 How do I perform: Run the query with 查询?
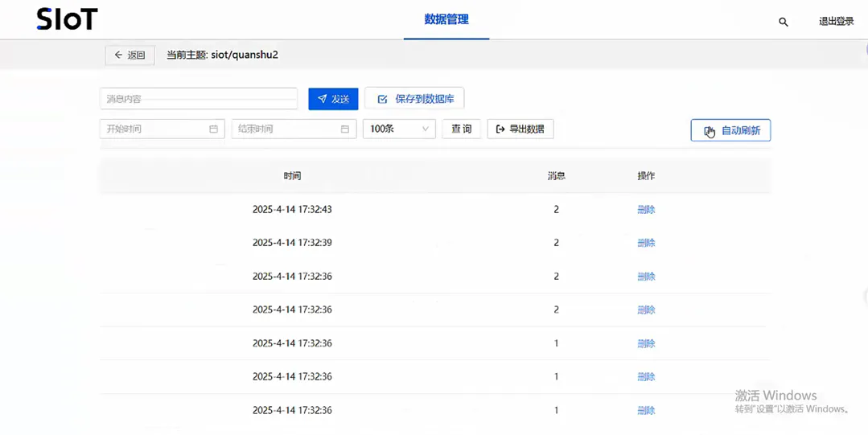pyautogui.click(x=461, y=129)
